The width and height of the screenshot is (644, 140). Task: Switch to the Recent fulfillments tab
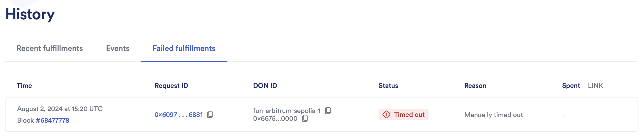pyautogui.click(x=49, y=48)
